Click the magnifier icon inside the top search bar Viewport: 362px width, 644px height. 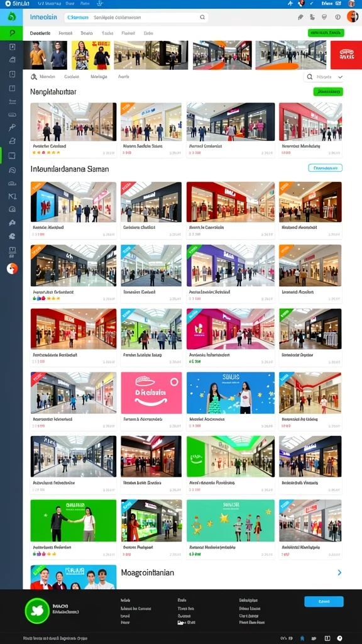click(202, 17)
